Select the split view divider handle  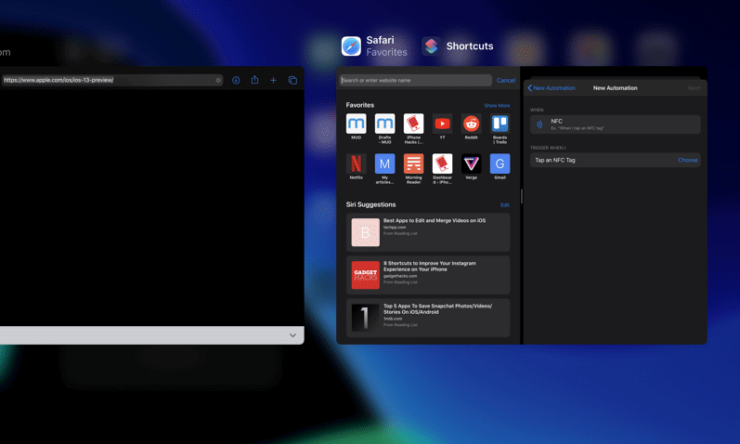coord(521,196)
